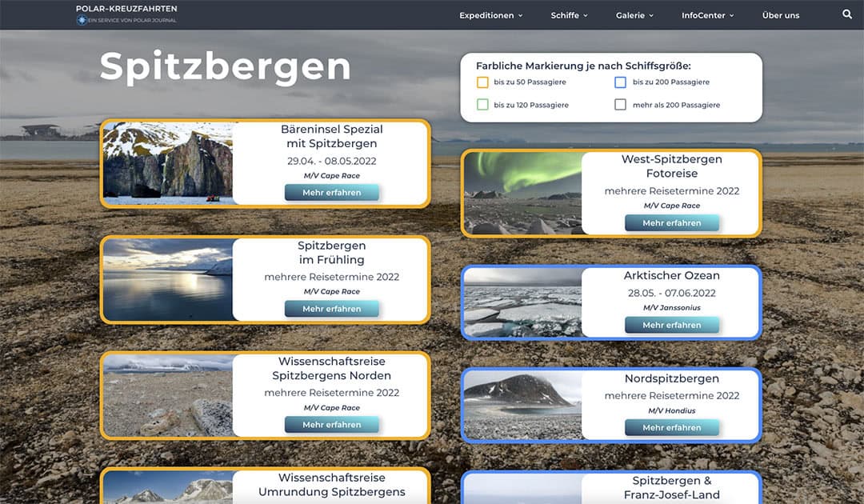Expand the Expeditionen dropdown chevron

click(x=520, y=16)
